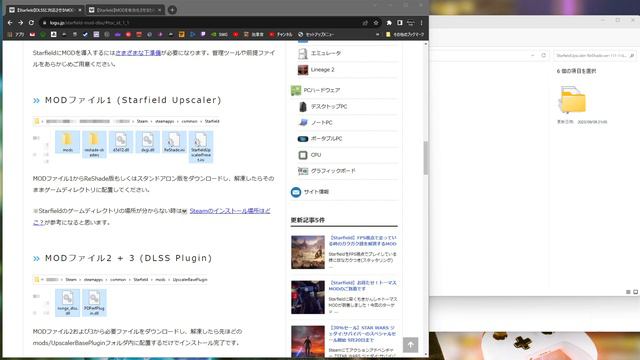Jump to page top with arrow button

411,345
